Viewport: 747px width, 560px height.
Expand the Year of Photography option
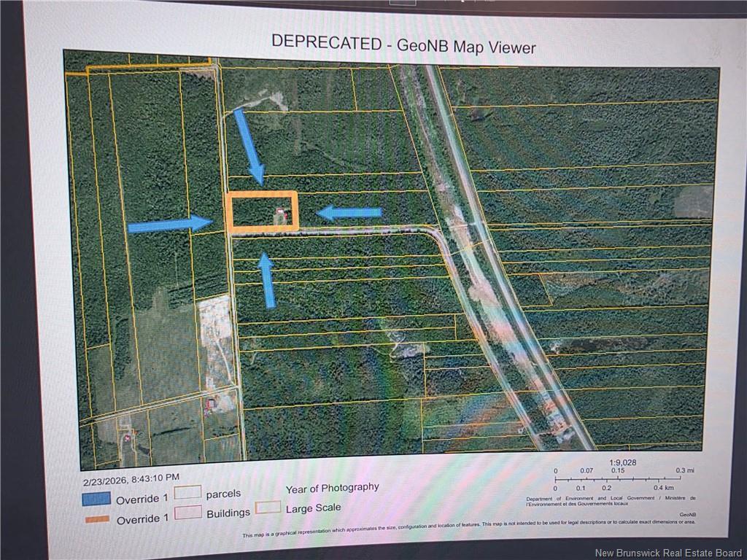(333, 487)
